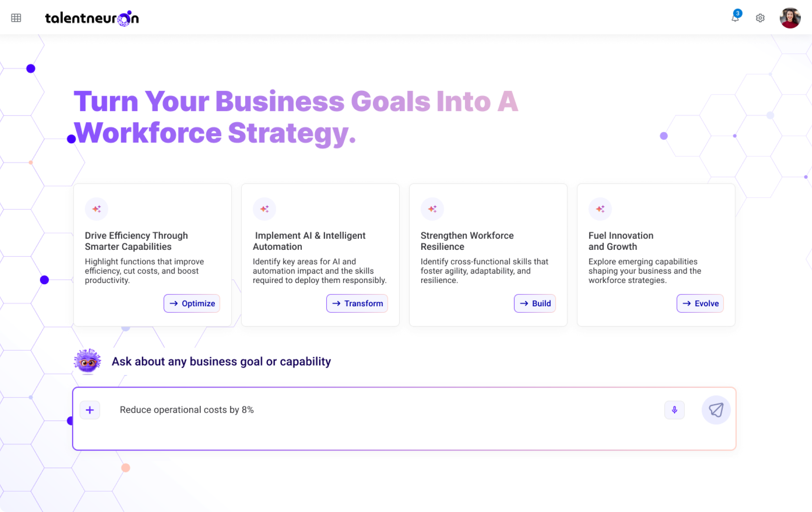Click the plus attachment icon in prompt box
The image size is (812, 512).
(x=90, y=410)
